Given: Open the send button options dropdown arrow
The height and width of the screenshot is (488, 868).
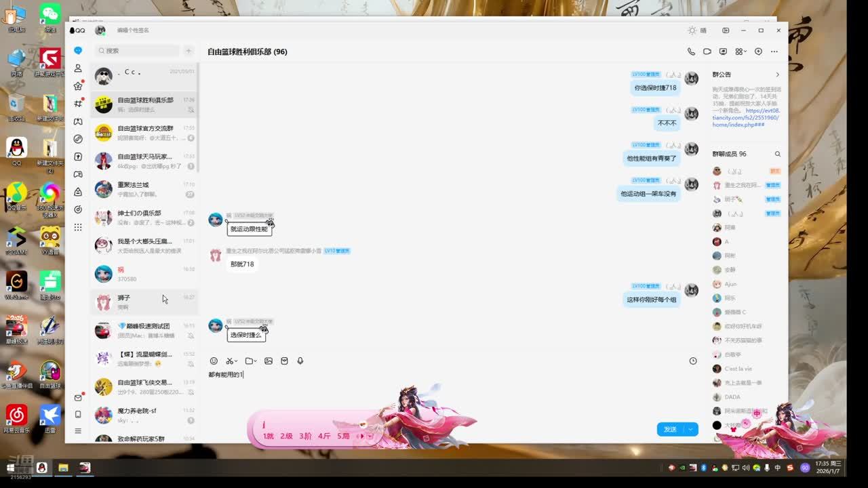Looking at the screenshot, I should [x=691, y=429].
